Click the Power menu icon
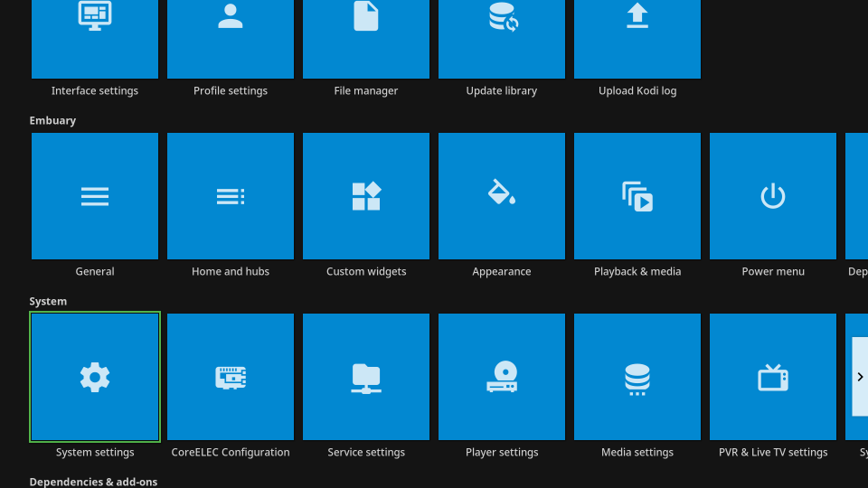868x488 pixels. pyautogui.click(x=773, y=196)
